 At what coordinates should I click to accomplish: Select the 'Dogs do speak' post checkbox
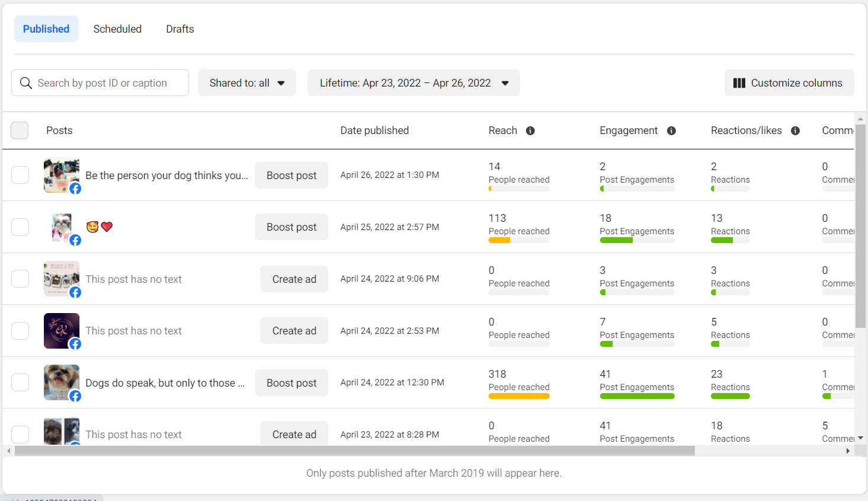click(20, 382)
